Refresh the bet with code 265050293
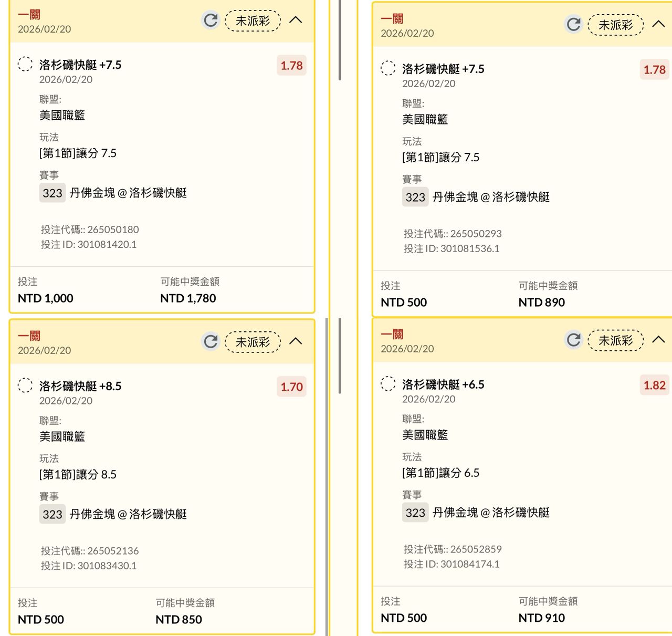Viewport: 672px width, 636px height. coord(573,24)
